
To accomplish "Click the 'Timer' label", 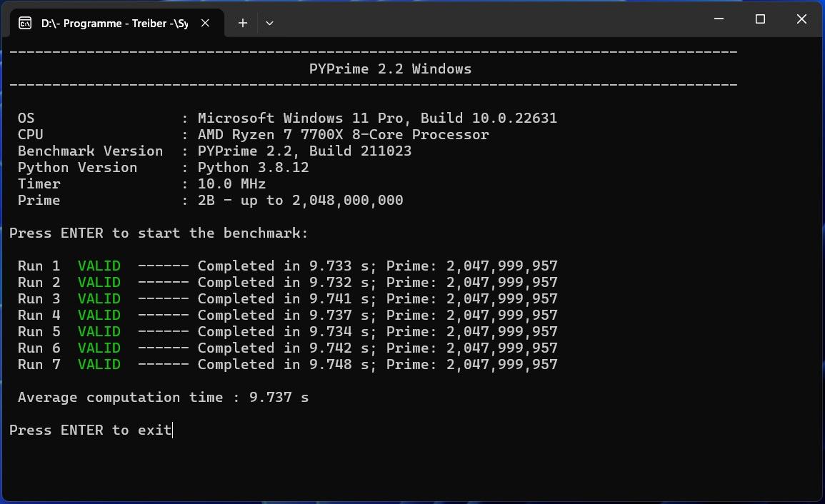I will pos(39,183).
